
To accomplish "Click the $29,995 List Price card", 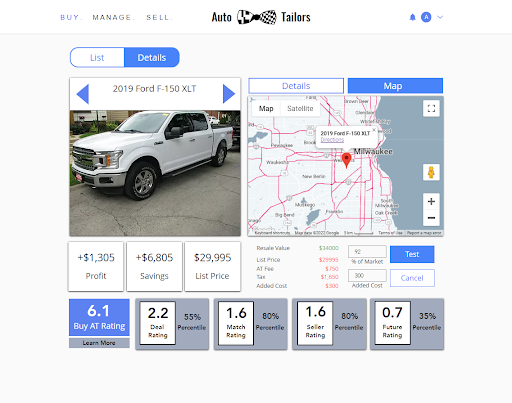I will (213, 266).
